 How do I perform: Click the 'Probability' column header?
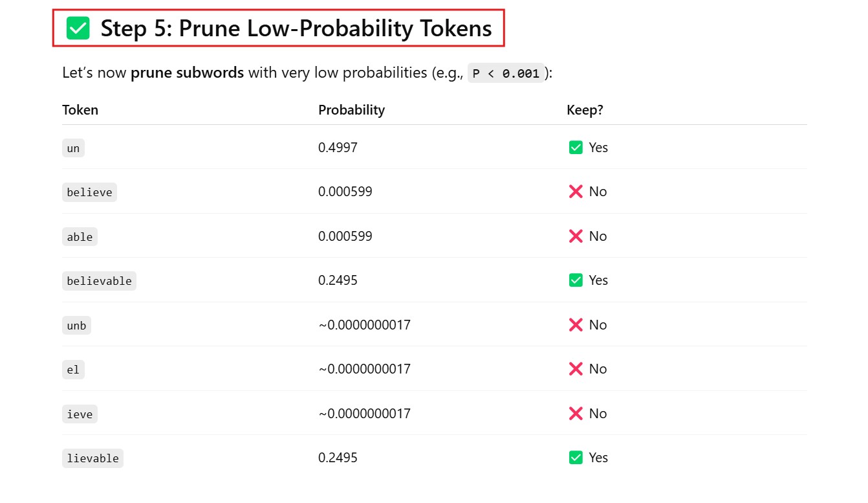351,110
